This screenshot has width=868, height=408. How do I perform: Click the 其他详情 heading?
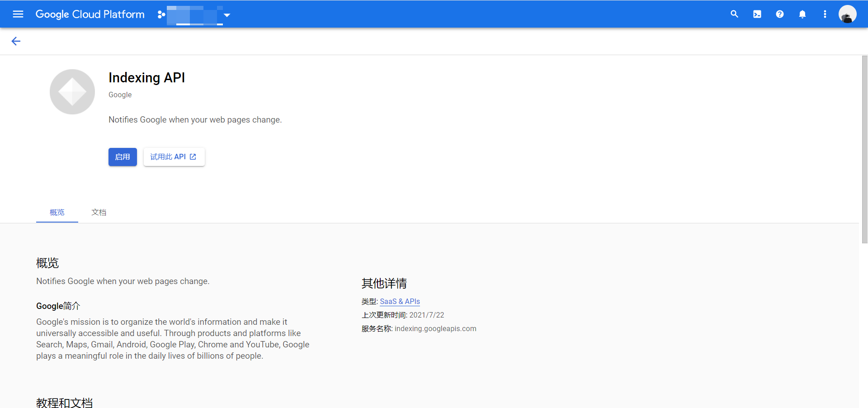384,284
